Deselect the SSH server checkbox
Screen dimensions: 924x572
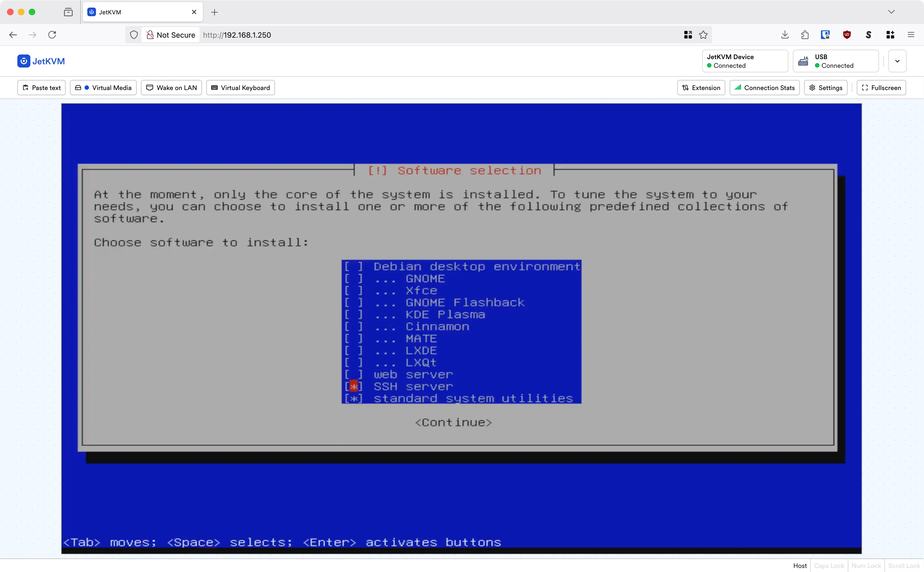coord(353,386)
